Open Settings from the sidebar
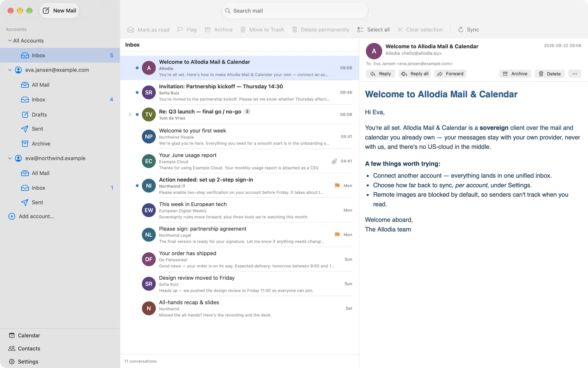The width and height of the screenshot is (588, 368). tap(23, 361)
